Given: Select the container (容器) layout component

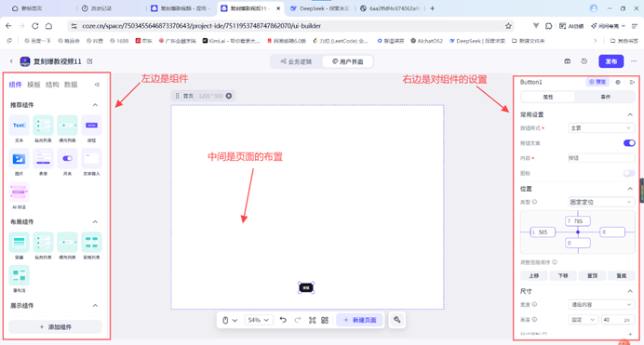Looking at the screenshot, I should click(19, 242).
